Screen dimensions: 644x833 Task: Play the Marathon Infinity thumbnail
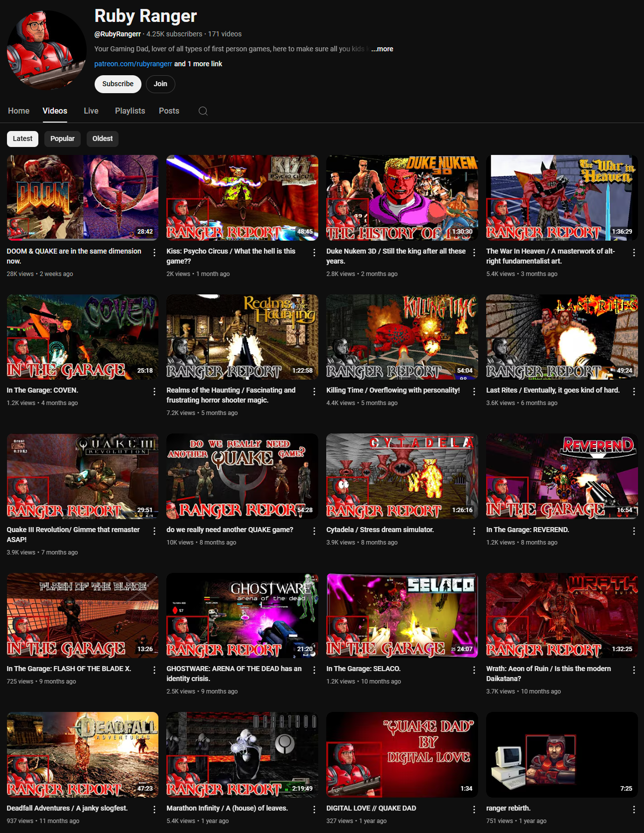(242, 755)
